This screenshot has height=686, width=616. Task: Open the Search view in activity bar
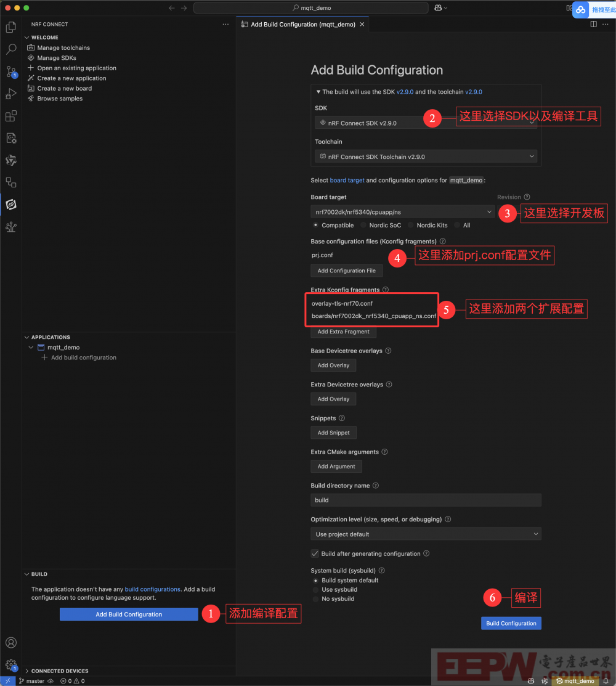point(11,49)
